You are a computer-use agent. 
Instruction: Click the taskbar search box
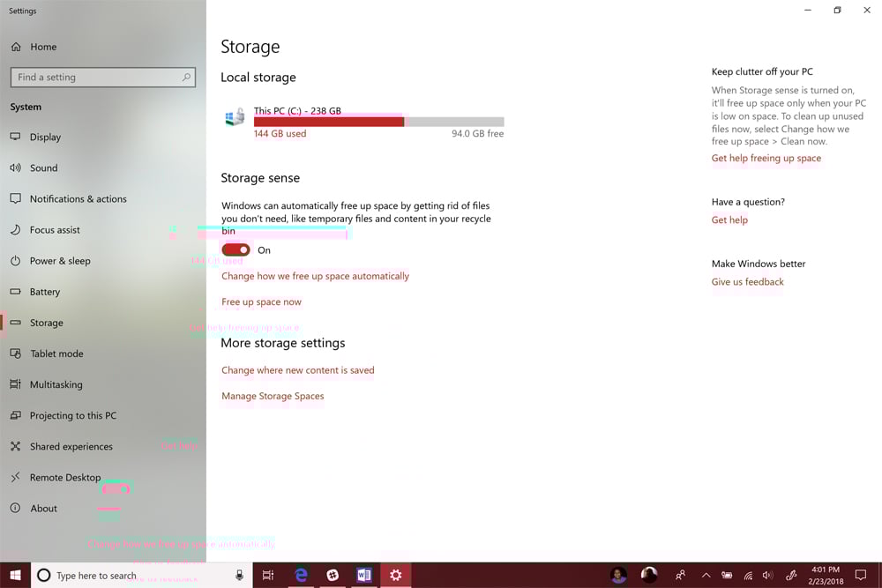[x=141, y=575]
